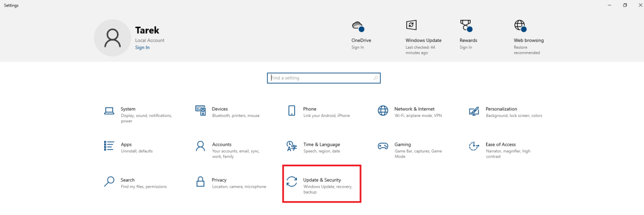
Task: Click the Windows Update label in header
Action: [x=423, y=40]
